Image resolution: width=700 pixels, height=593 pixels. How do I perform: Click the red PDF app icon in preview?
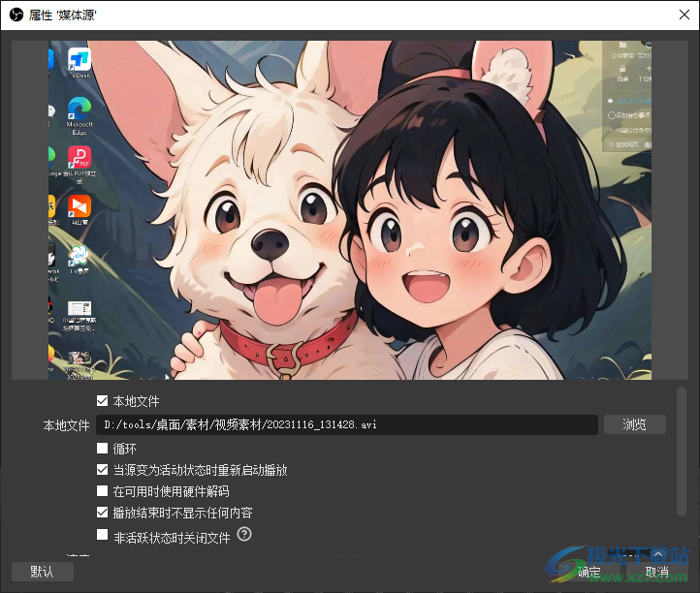tap(80, 158)
